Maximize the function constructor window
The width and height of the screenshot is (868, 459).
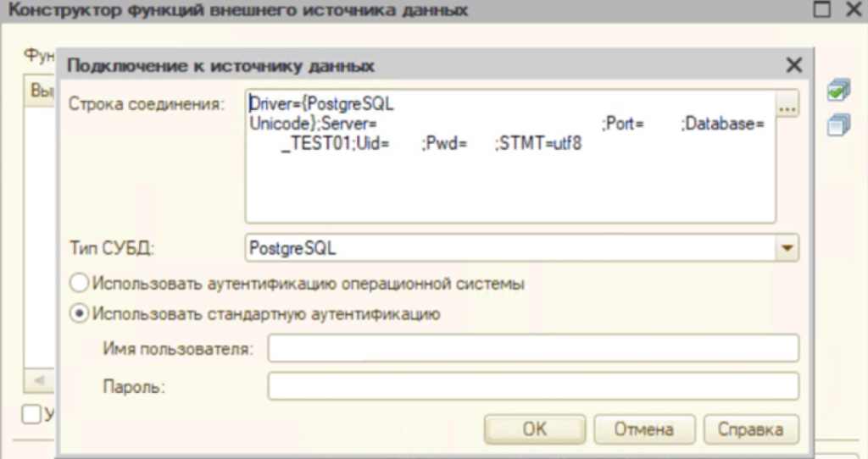(821, 10)
